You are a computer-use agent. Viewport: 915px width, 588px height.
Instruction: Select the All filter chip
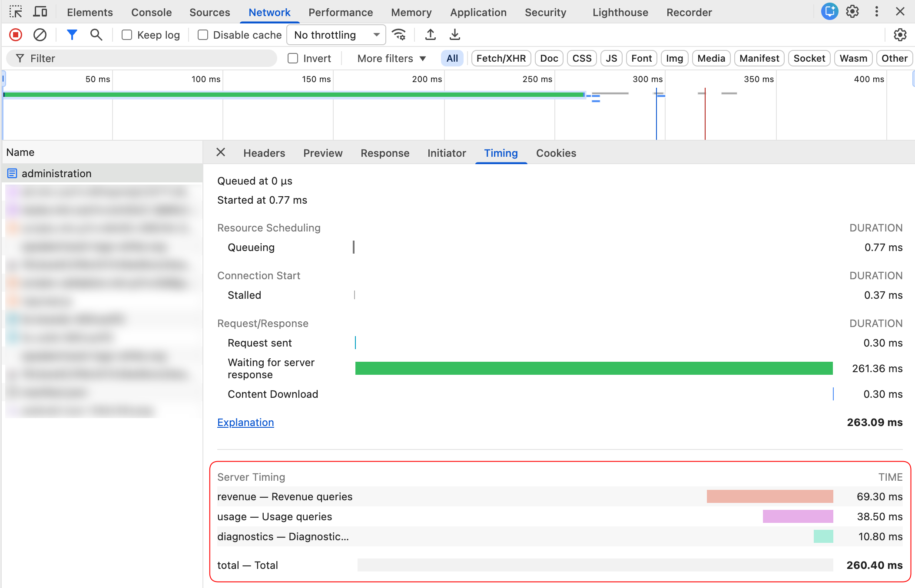coord(452,58)
